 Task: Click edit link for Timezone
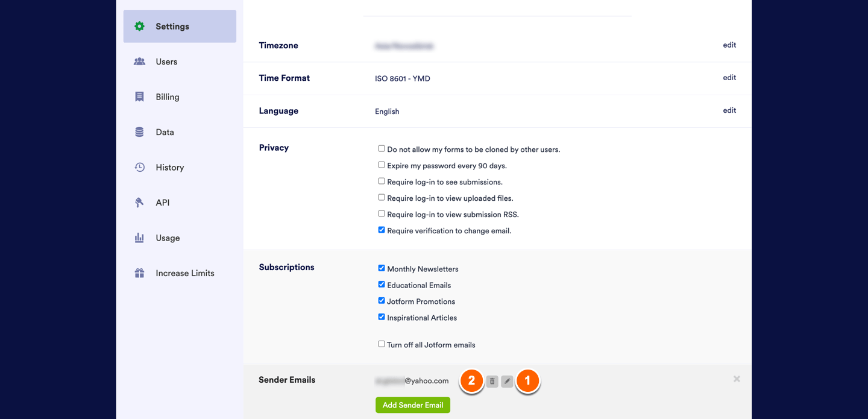point(729,45)
